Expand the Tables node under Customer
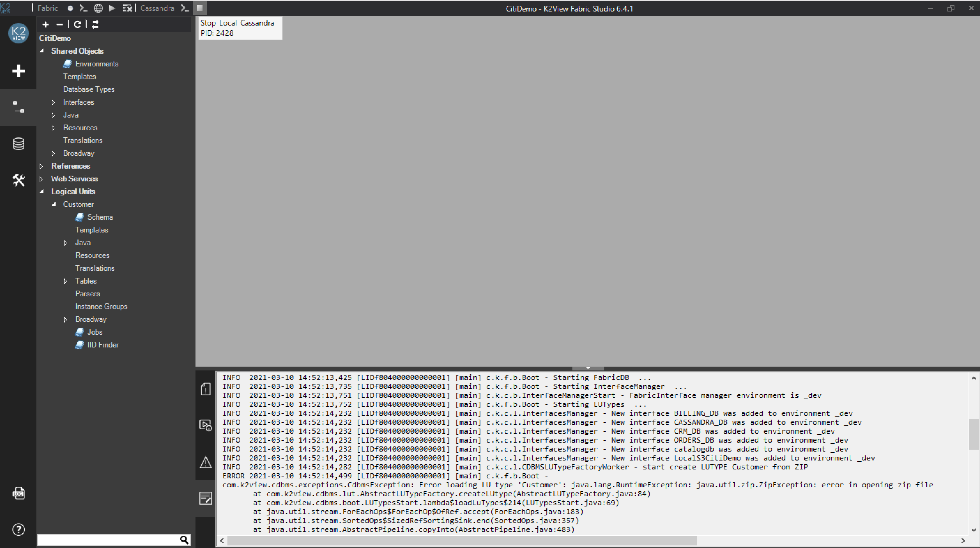The width and height of the screenshot is (980, 548). coord(65,281)
